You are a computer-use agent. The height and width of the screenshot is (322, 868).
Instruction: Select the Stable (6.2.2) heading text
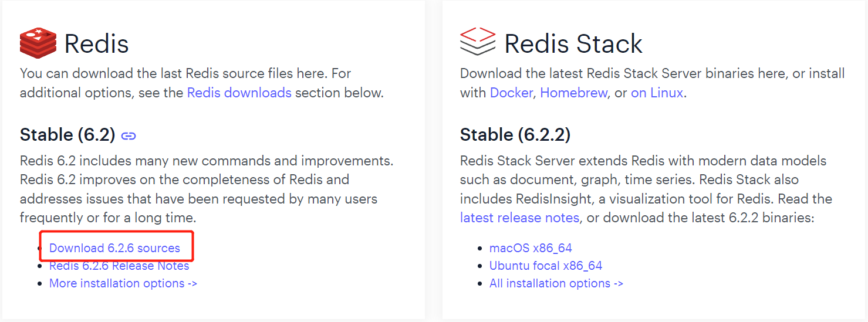tap(515, 135)
